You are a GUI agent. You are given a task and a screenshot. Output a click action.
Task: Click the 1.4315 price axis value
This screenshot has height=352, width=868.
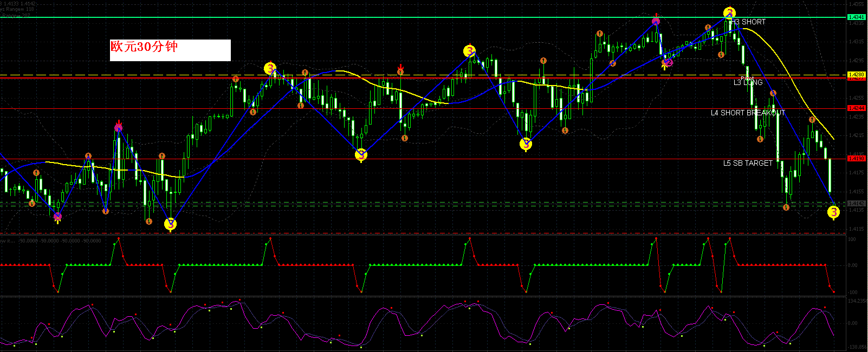(x=857, y=42)
